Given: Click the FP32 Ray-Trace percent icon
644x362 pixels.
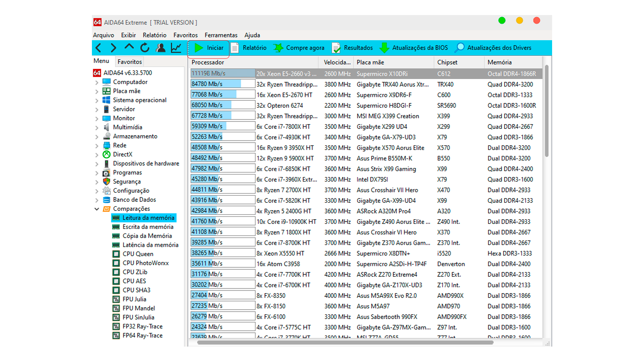Looking at the screenshot, I should click(116, 326).
